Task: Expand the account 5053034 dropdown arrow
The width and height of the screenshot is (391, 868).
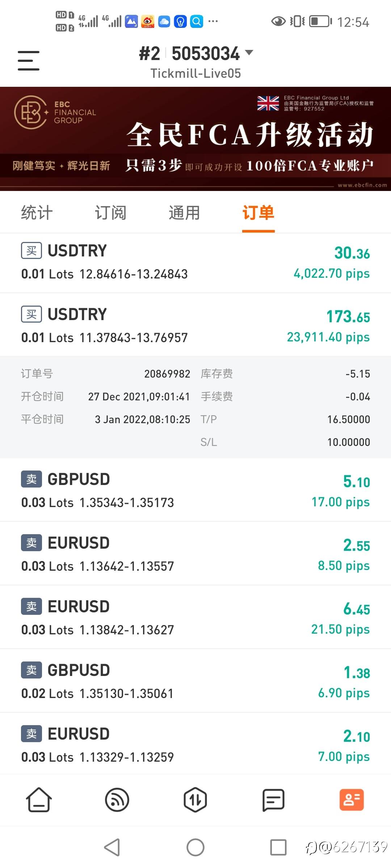Action: click(x=249, y=52)
